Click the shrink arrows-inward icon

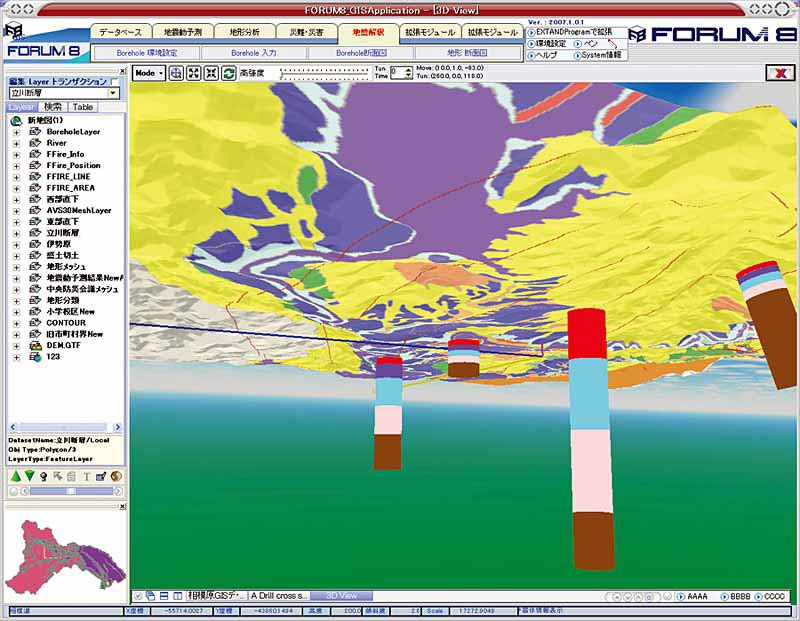(x=211, y=73)
